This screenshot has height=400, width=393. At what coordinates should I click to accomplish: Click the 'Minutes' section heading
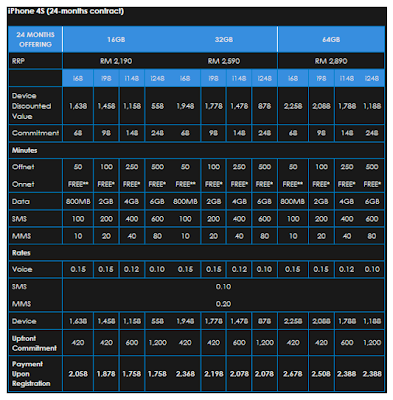point(25,150)
